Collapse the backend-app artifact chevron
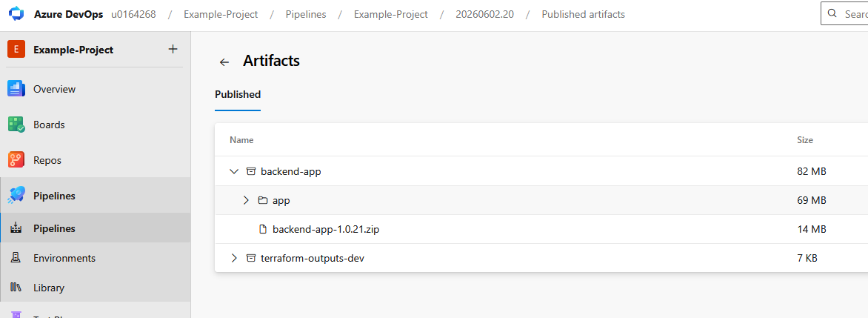 click(x=233, y=171)
